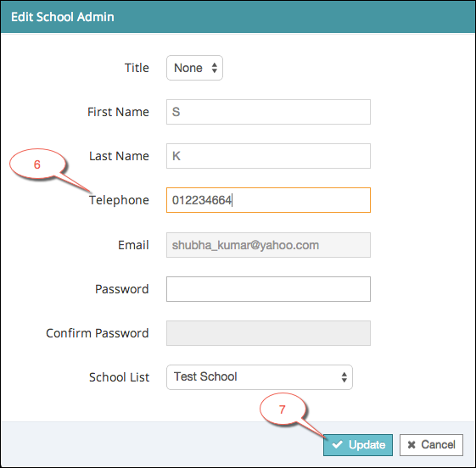This screenshot has width=476, height=468.
Task: Click the Last Name label
Action: pos(119,156)
